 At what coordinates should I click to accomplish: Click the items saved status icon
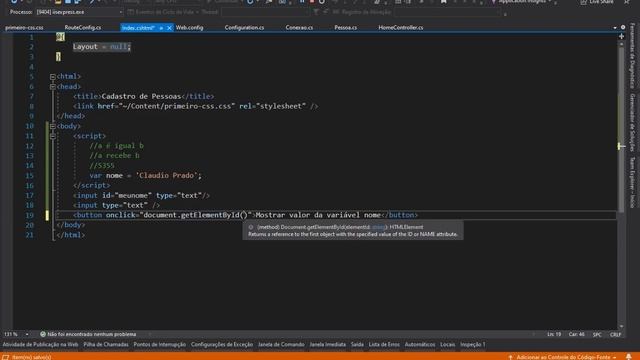tap(5, 357)
